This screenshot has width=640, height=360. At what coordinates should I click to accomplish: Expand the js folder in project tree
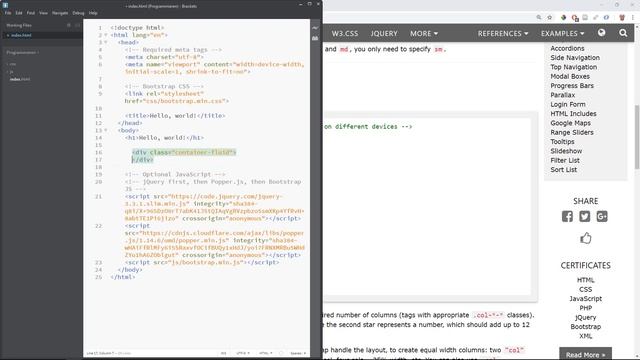pos(10,71)
